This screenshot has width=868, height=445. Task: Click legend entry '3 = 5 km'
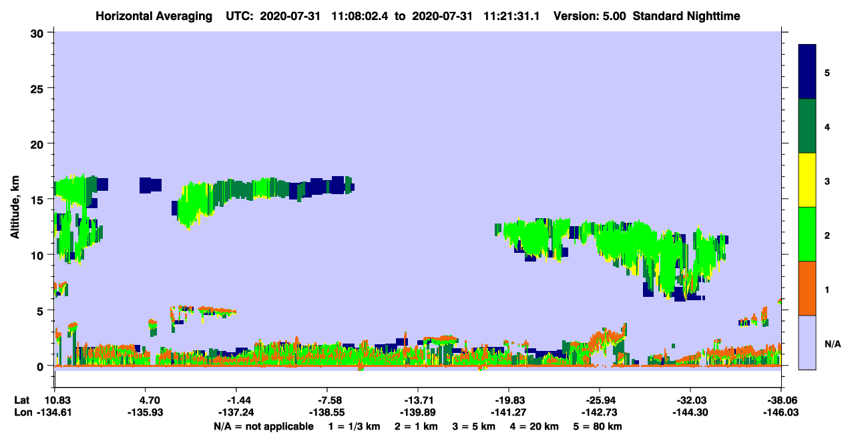475,426
